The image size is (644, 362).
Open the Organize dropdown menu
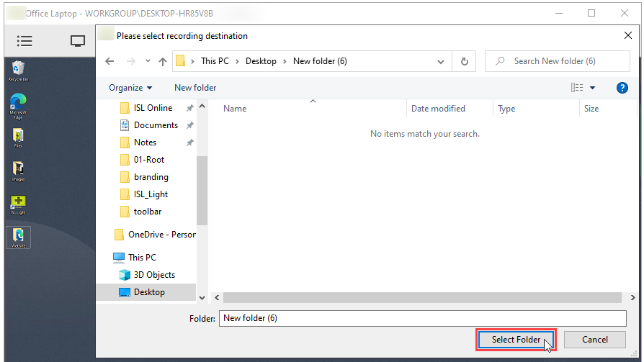(130, 88)
